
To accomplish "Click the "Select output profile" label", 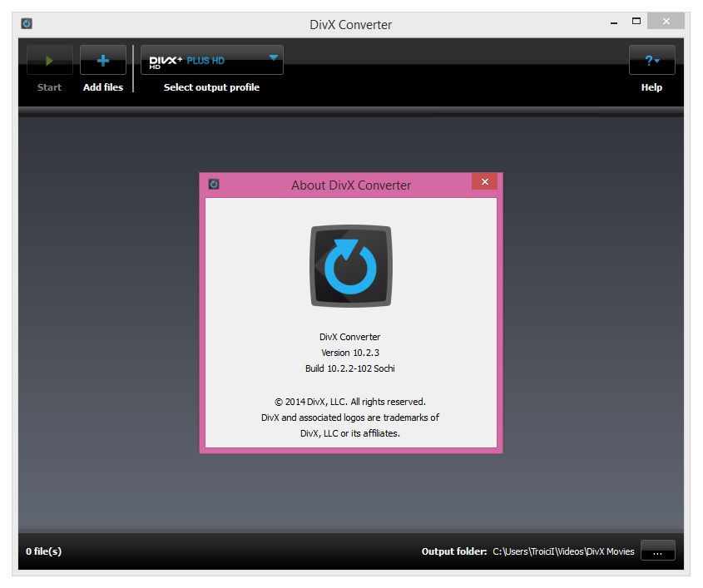I will click(211, 87).
